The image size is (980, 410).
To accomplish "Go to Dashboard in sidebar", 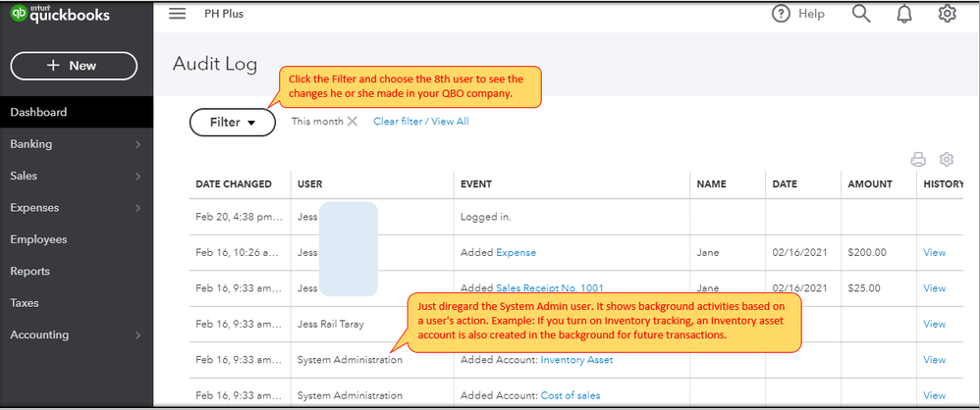I will pos(77,113).
